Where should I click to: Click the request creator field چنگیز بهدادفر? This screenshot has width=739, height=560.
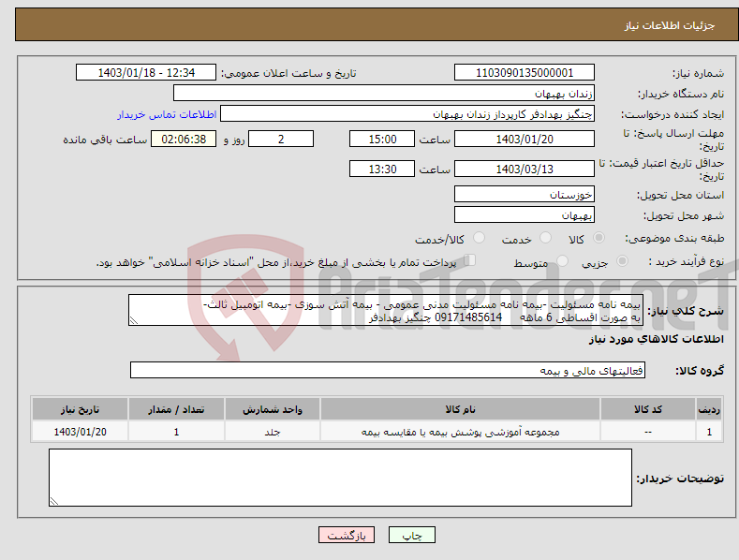(407, 114)
